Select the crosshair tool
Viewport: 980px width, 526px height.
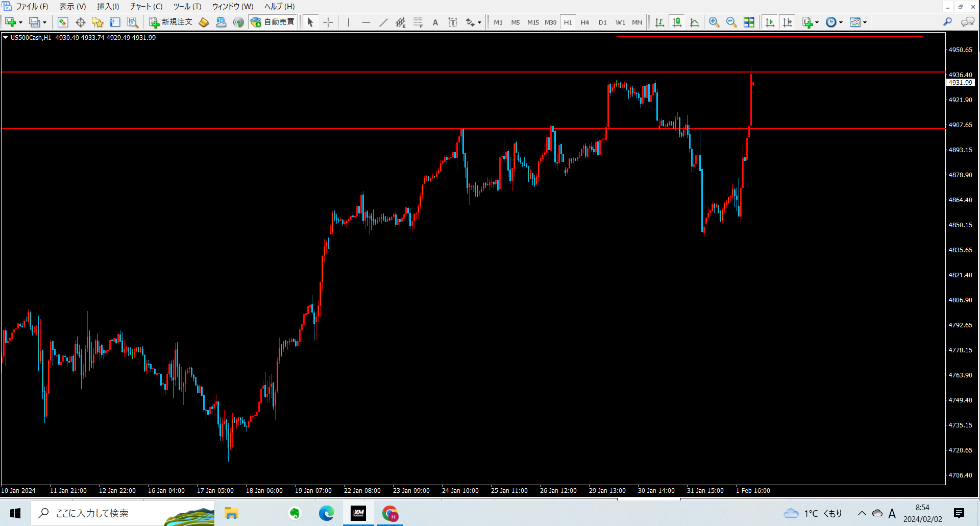(x=328, y=22)
